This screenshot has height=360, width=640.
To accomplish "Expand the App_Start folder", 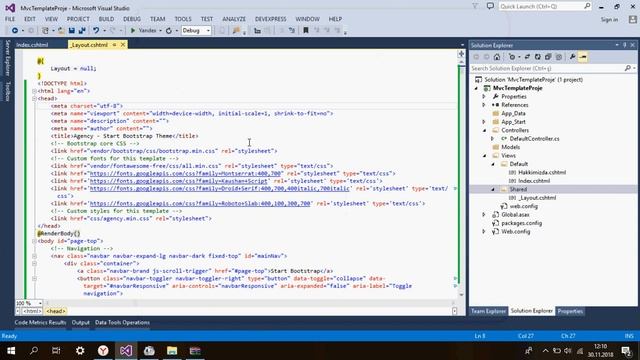I will coord(484,122).
